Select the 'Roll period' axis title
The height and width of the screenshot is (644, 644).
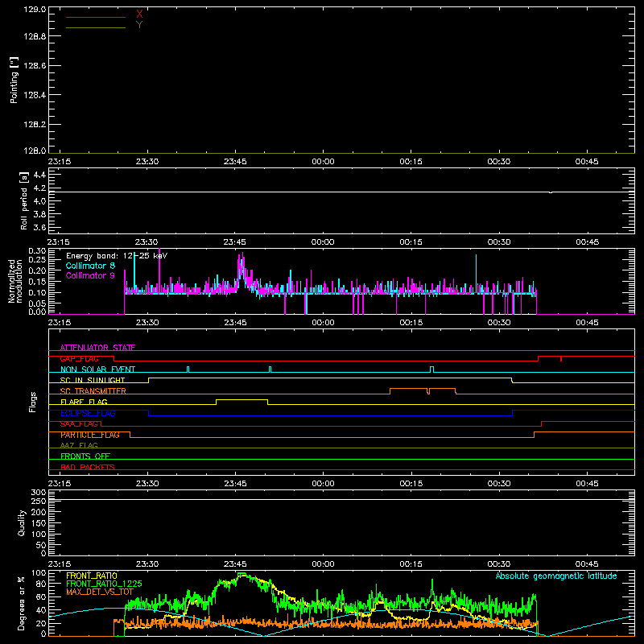[x=24, y=200]
